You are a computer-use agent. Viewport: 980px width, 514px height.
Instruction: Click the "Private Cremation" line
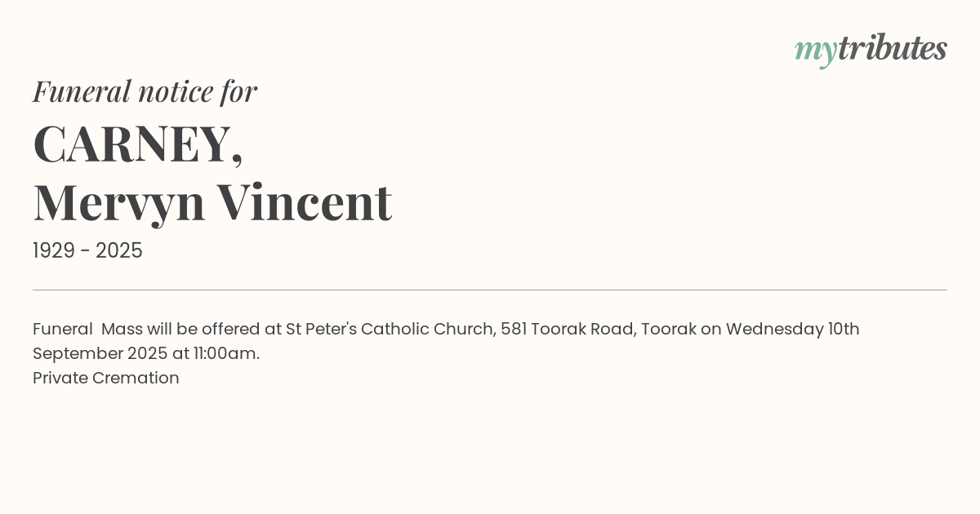pos(106,378)
